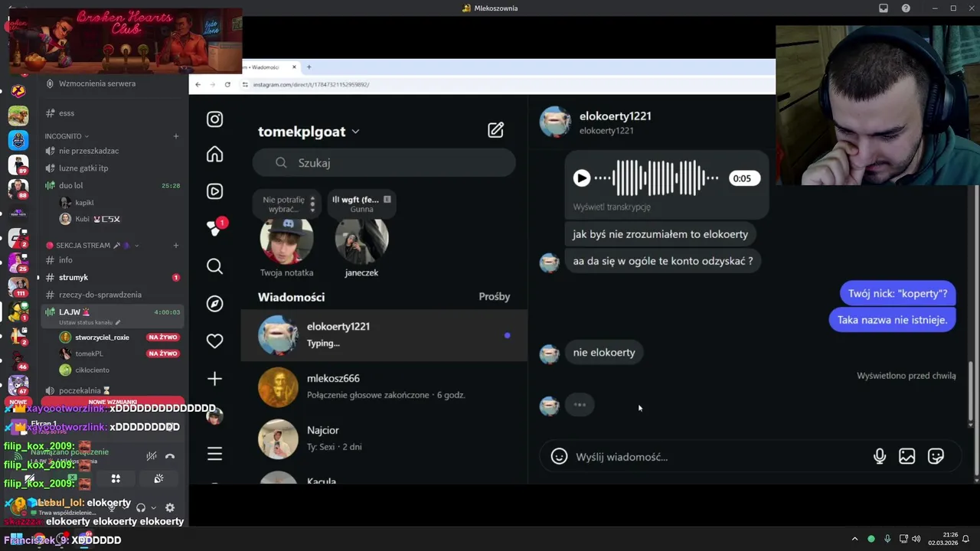
Task: Select the Wiadomości heading tab
Action: point(292,297)
